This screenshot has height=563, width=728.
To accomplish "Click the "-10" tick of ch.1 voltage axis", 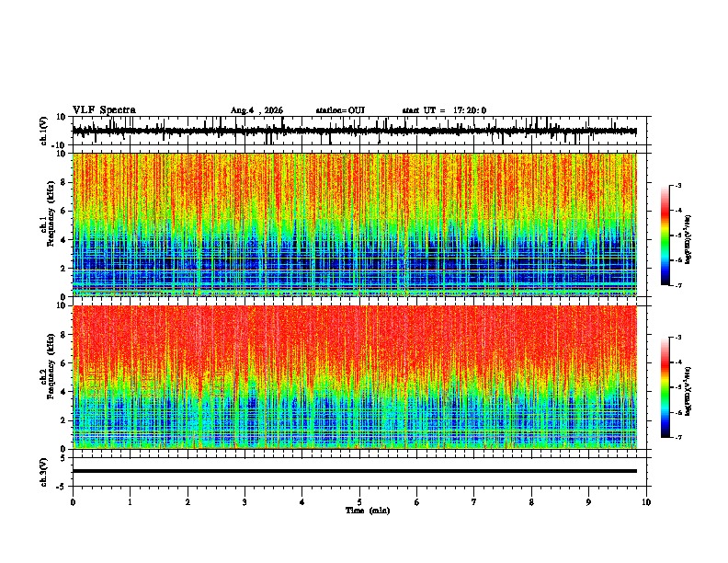I will coord(59,145).
